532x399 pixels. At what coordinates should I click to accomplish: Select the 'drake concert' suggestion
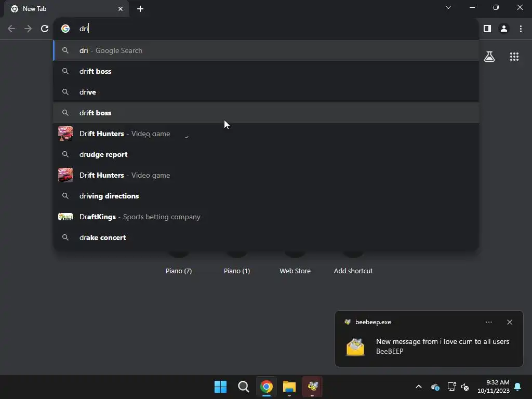tap(266, 237)
